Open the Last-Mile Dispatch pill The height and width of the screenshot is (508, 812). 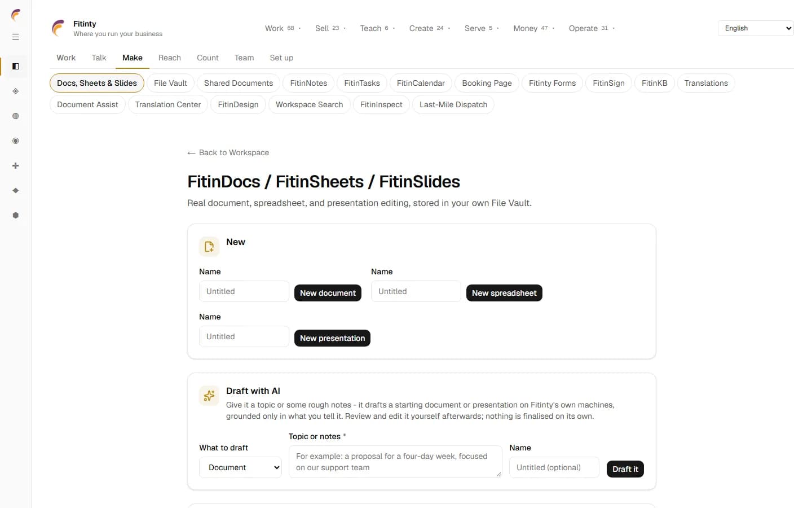click(x=453, y=104)
